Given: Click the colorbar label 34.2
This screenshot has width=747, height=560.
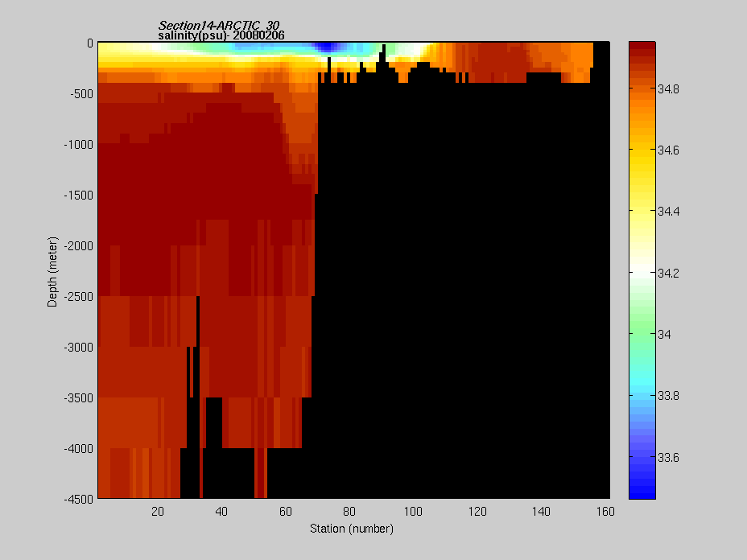Looking at the screenshot, I should pyautogui.click(x=668, y=273).
